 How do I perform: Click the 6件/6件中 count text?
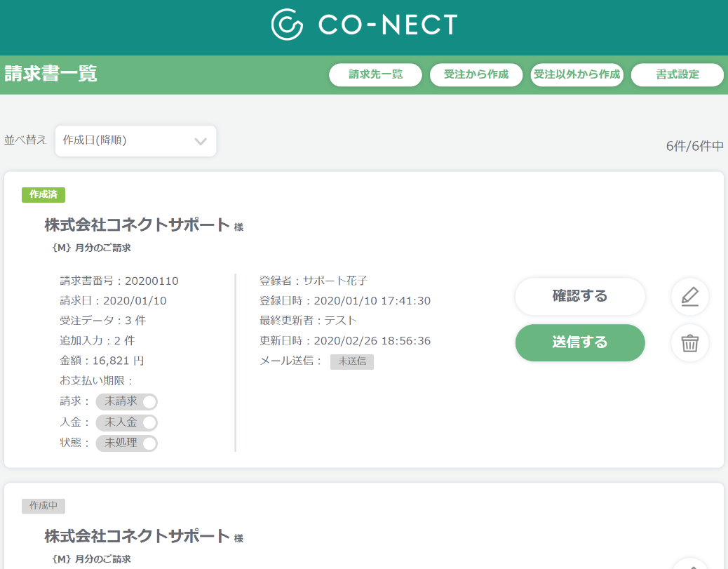(694, 147)
